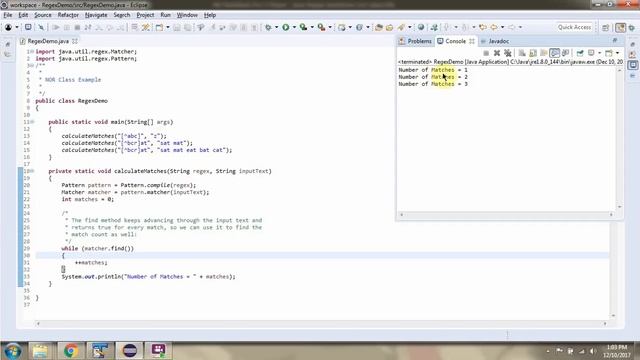This screenshot has width=640, height=360.
Task: Open dropdown next to Display Selected Console
Action: click(x=599, y=53)
